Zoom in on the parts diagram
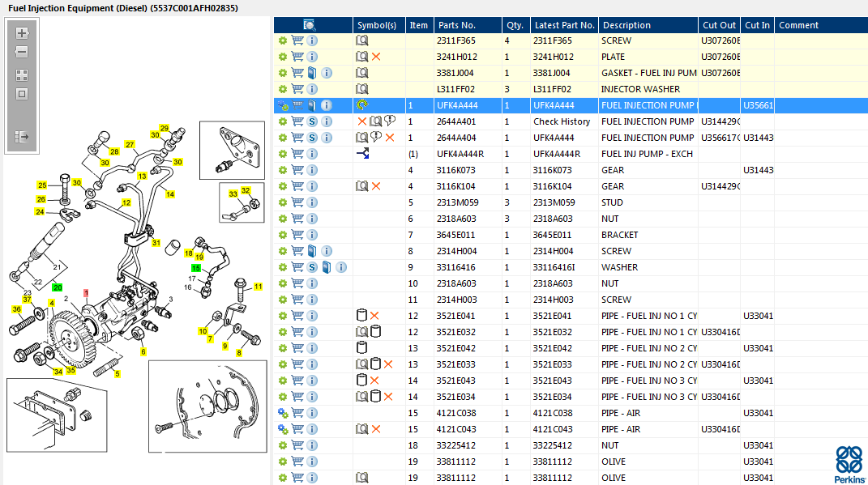This screenshot has width=868, height=485. click(x=22, y=33)
